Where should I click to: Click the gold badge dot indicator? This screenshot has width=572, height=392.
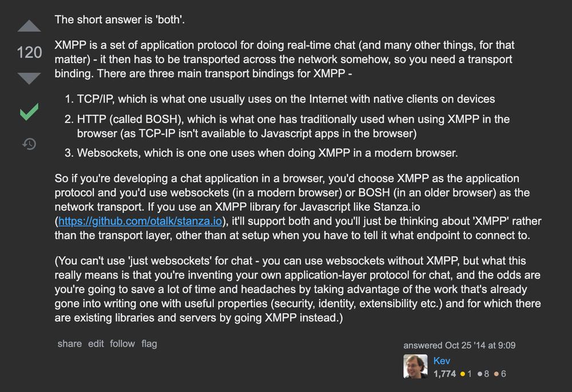pos(463,374)
